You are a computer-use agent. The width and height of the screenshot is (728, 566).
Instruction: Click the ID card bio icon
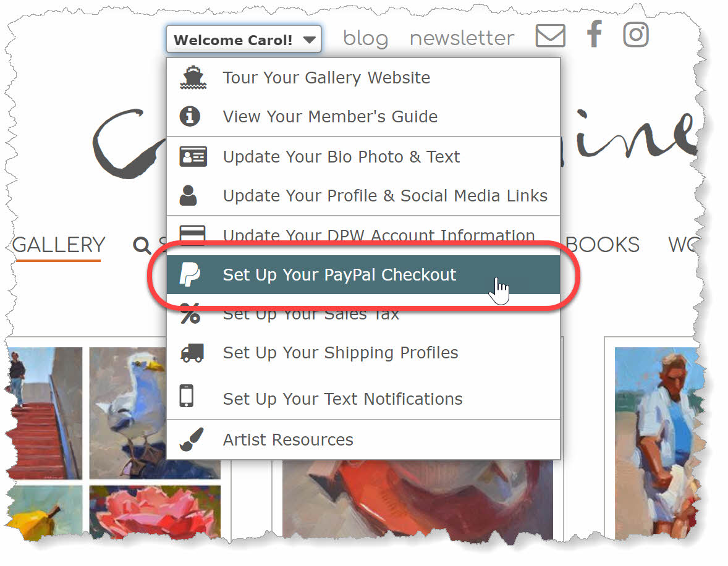click(x=193, y=156)
